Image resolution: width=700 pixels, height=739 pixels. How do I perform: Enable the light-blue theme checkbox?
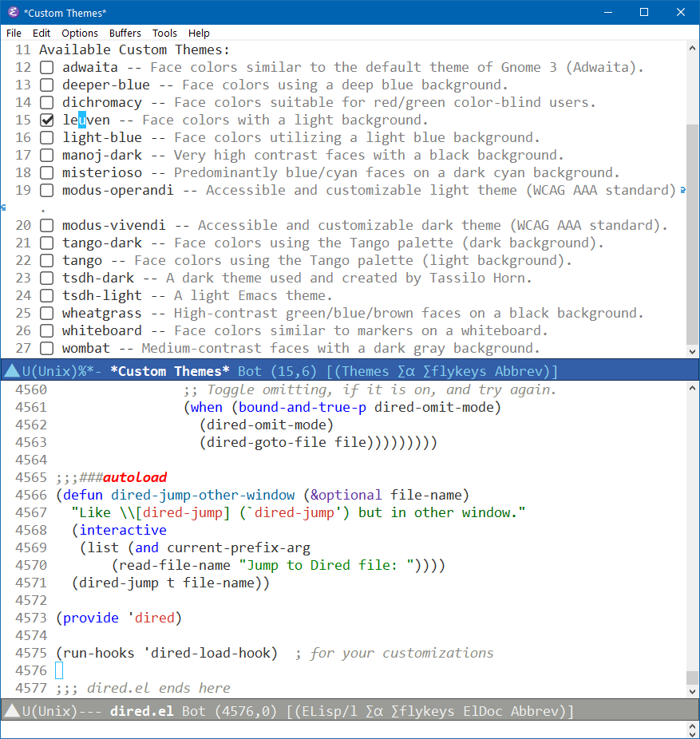(x=46, y=137)
